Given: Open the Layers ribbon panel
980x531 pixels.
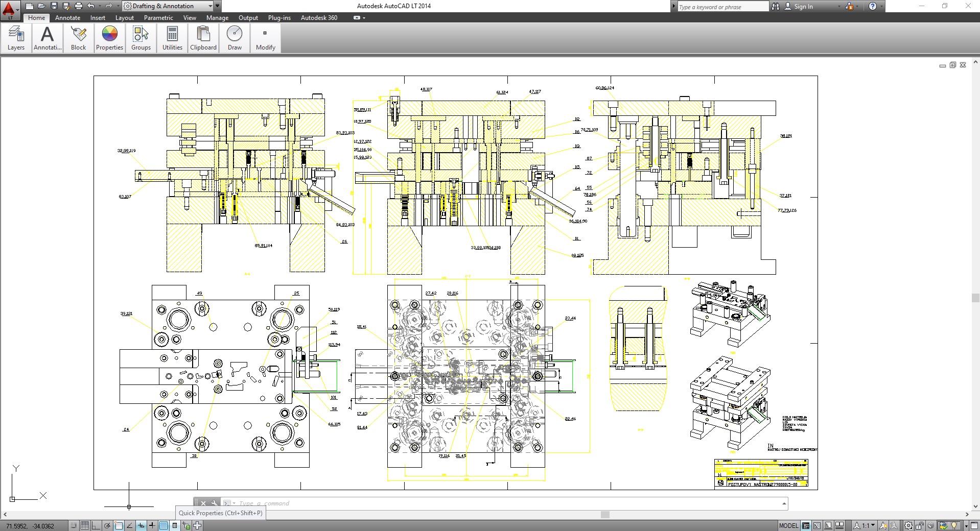Looking at the screenshot, I should [x=16, y=38].
